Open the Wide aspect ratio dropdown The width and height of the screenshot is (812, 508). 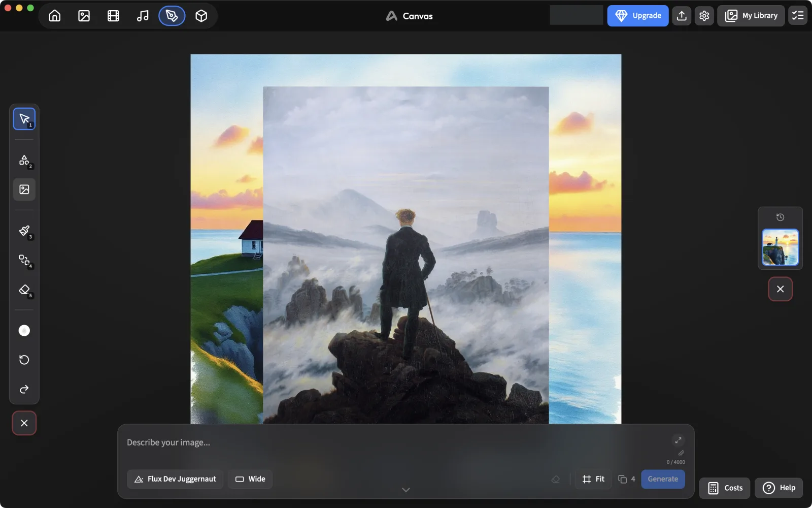pyautogui.click(x=250, y=479)
